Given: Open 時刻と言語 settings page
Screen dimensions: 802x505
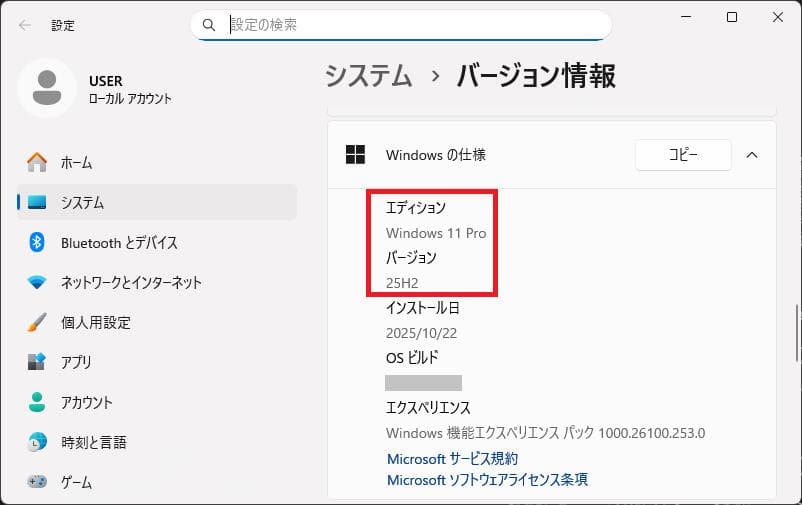Looking at the screenshot, I should [x=157, y=442].
